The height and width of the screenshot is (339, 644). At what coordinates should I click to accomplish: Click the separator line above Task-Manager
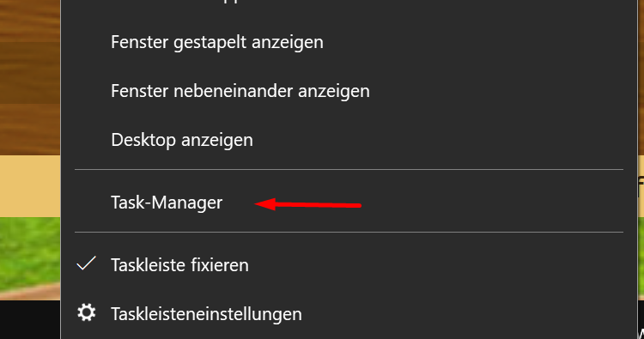coord(349,169)
